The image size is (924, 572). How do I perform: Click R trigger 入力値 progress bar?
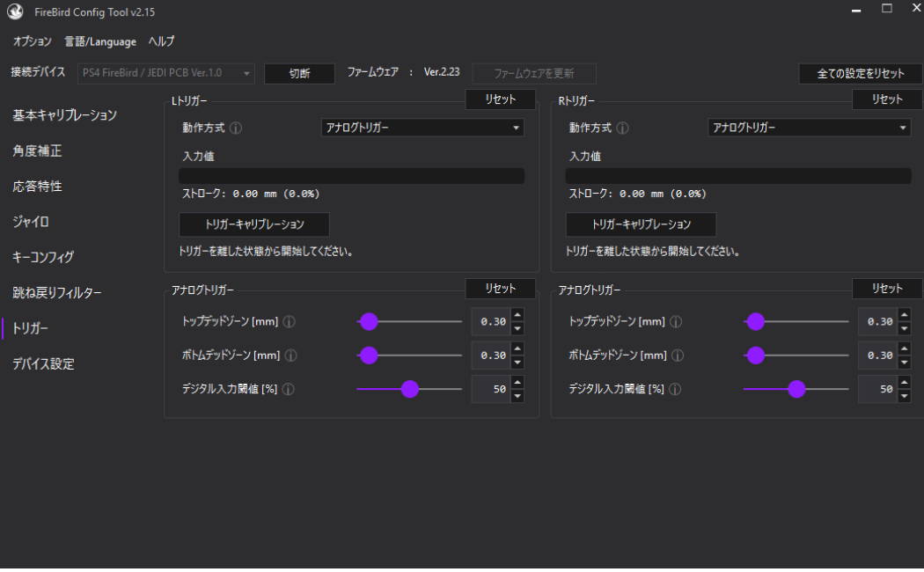point(738,175)
